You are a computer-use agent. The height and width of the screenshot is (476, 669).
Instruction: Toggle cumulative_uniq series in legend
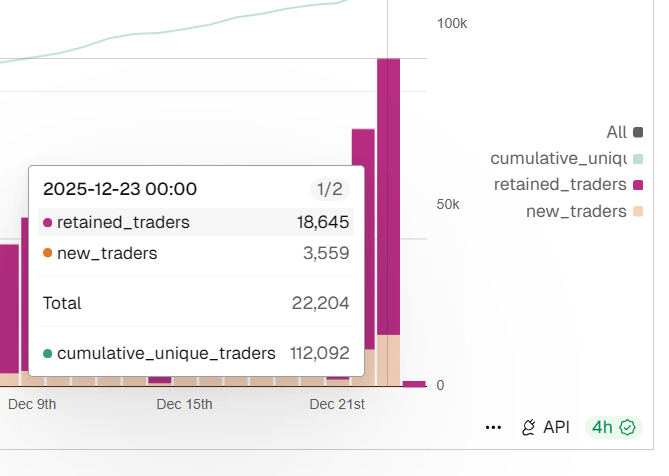(x=566, y=159)
